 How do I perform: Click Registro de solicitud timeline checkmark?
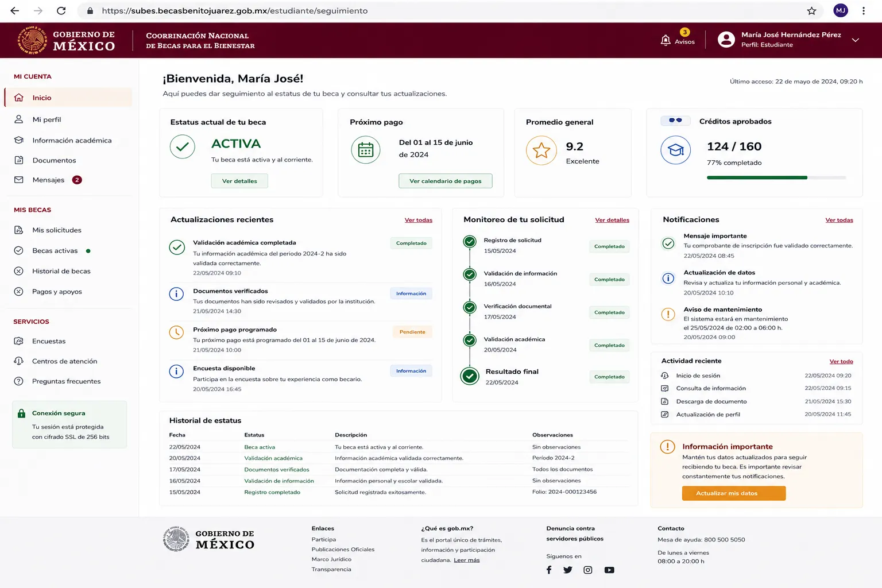[470, 242]
